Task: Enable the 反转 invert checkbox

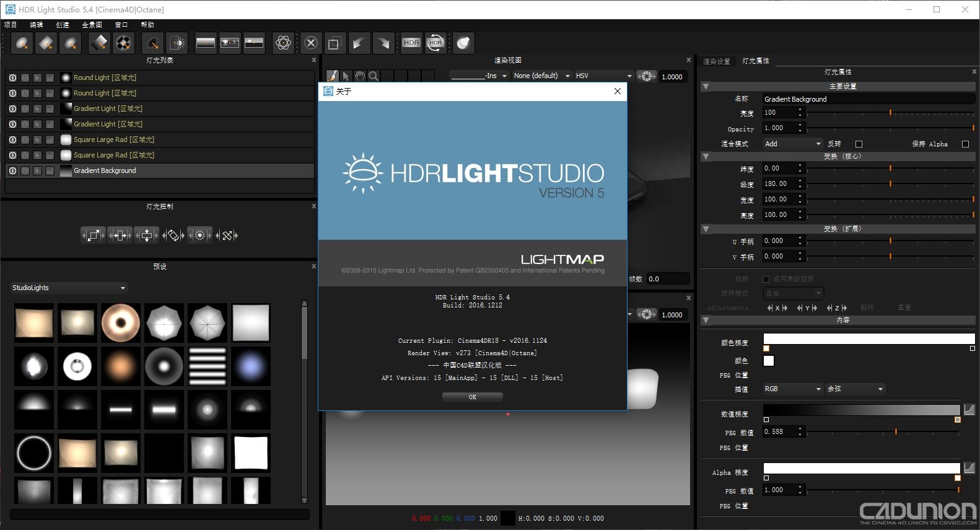Action: pos(859,144)
